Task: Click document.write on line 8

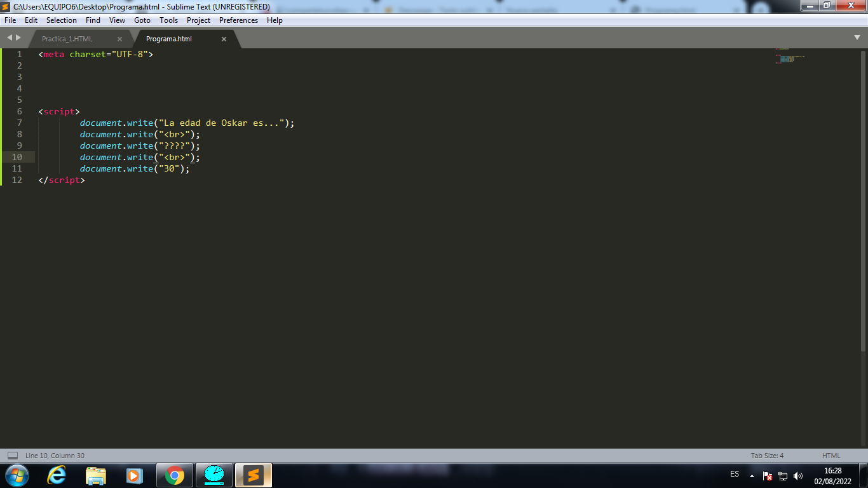Action: pyautogui.click(x=117, y=134)
